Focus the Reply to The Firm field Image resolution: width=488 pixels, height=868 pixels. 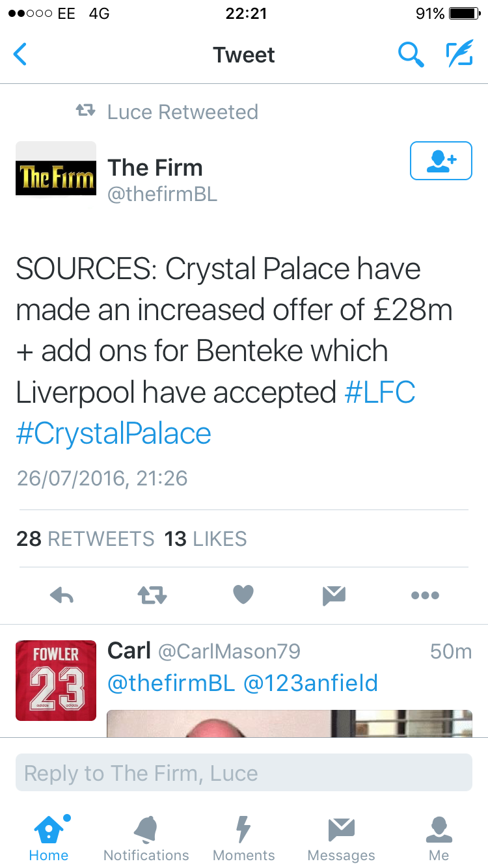coord(244,773)
